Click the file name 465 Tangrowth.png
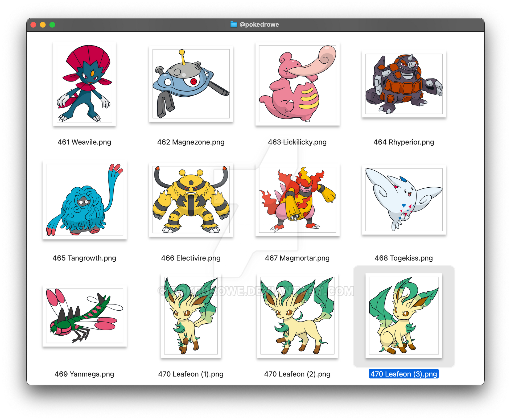 [x=84, y=258]
